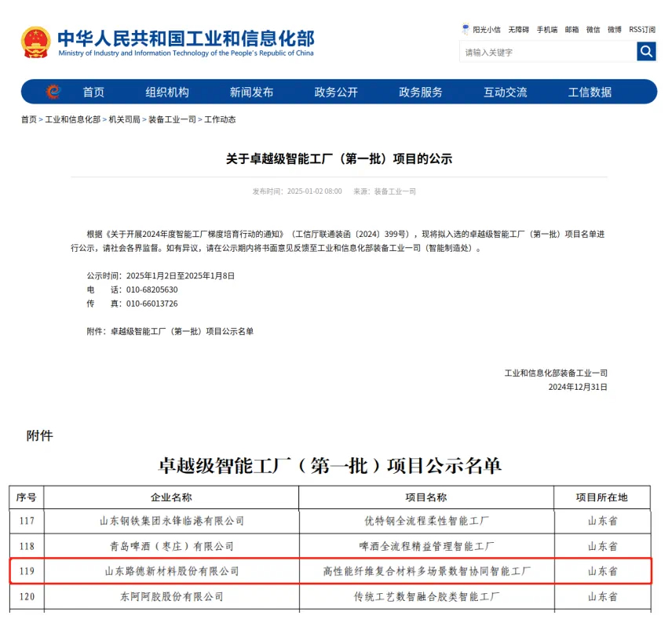Click 机关司局 in the breadcrumb

(x=124, y=119)
